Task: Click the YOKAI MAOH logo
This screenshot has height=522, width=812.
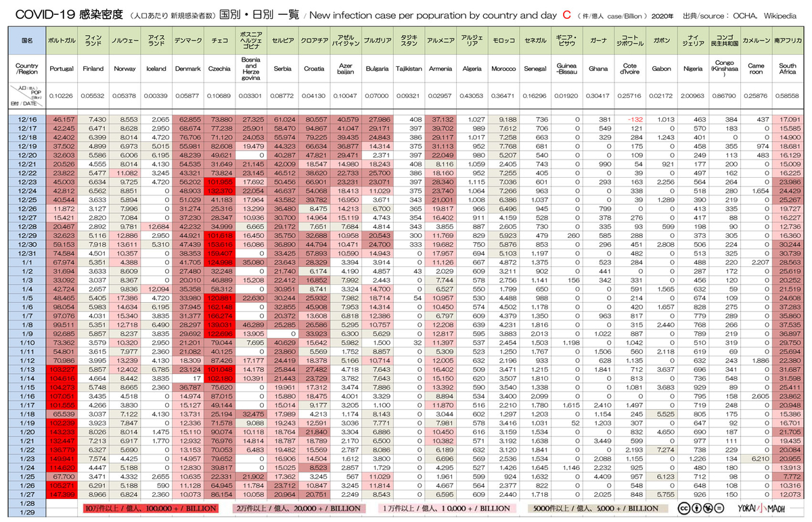Action: tap(763, 508)
